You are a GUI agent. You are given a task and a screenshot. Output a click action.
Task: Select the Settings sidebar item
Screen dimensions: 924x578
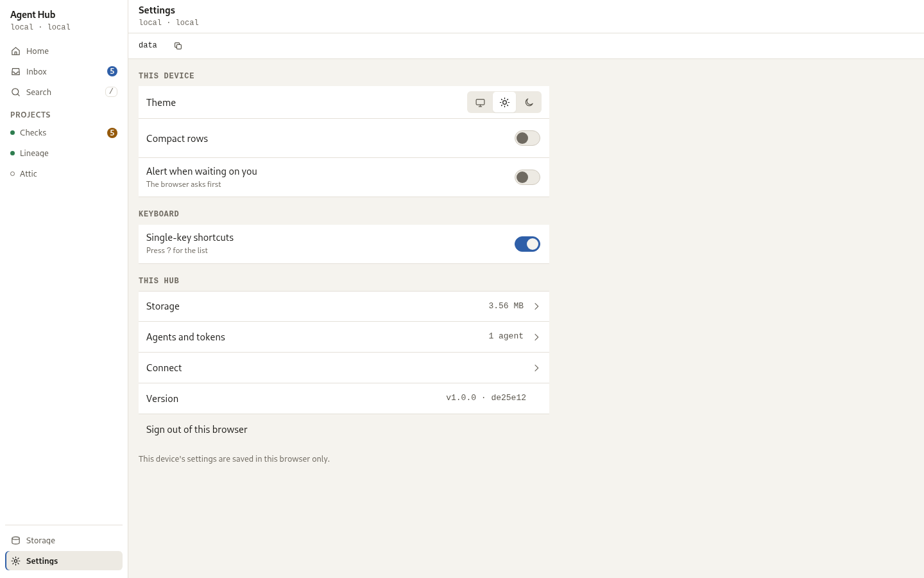pyautogui.click(x=64, y=561)
